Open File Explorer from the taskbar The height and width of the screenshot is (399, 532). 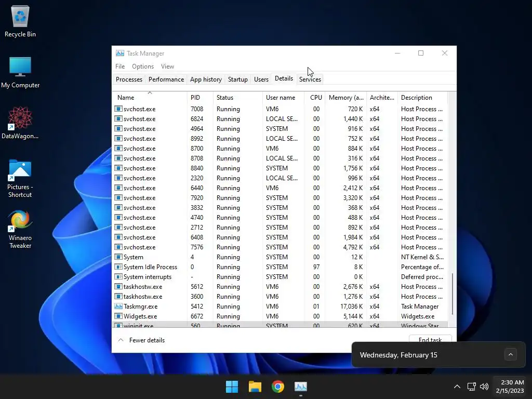(255, 387)
